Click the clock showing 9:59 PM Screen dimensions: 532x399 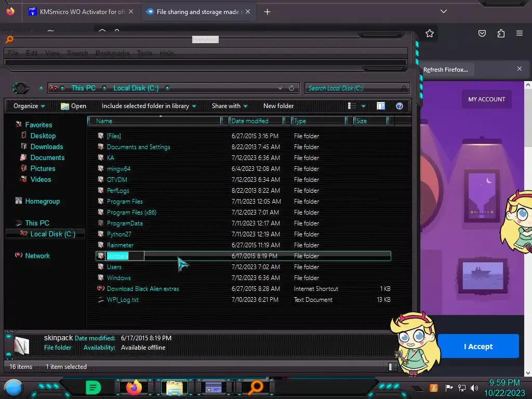[504, 383]
